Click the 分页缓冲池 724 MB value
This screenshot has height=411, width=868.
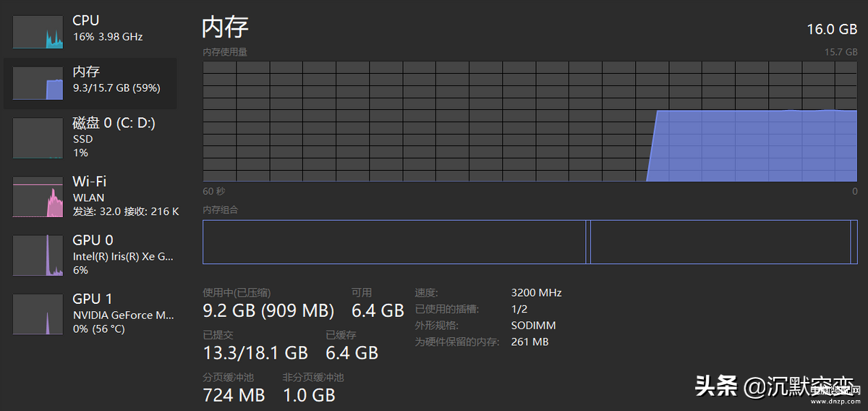click(234, 395)
